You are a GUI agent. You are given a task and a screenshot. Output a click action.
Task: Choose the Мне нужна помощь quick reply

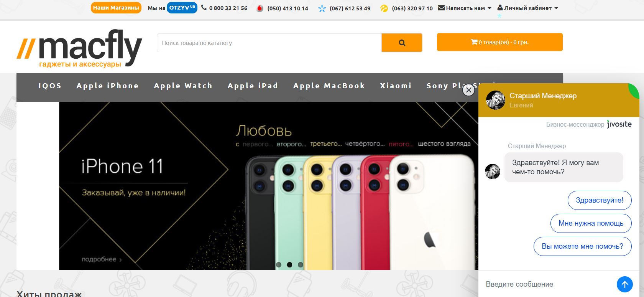tap(591, 223)
